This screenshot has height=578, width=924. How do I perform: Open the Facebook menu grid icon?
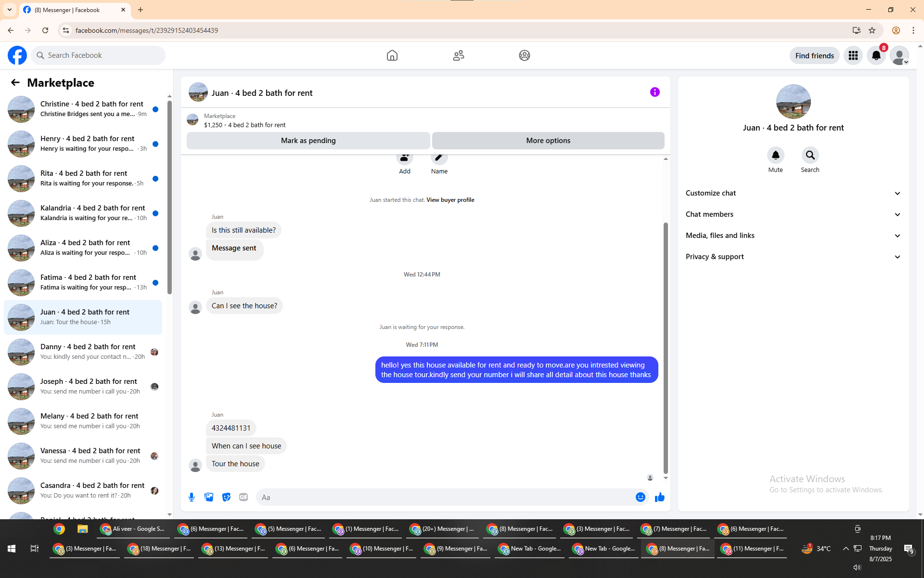[x=853, y=55]
